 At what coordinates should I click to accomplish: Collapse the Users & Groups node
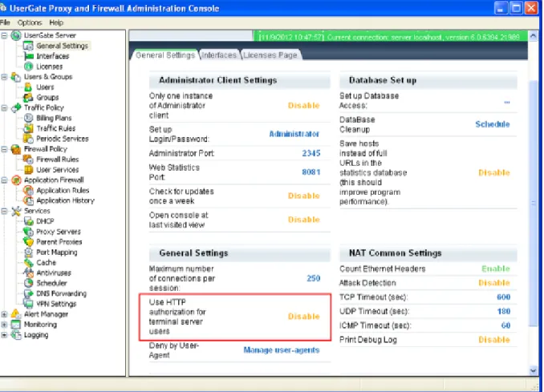4,77
